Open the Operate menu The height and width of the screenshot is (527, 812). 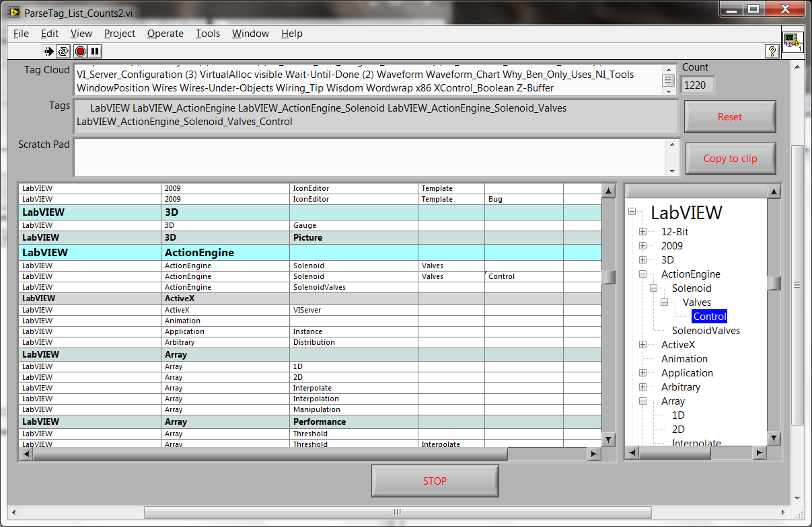pyautogui.click(x=165, y=34)
